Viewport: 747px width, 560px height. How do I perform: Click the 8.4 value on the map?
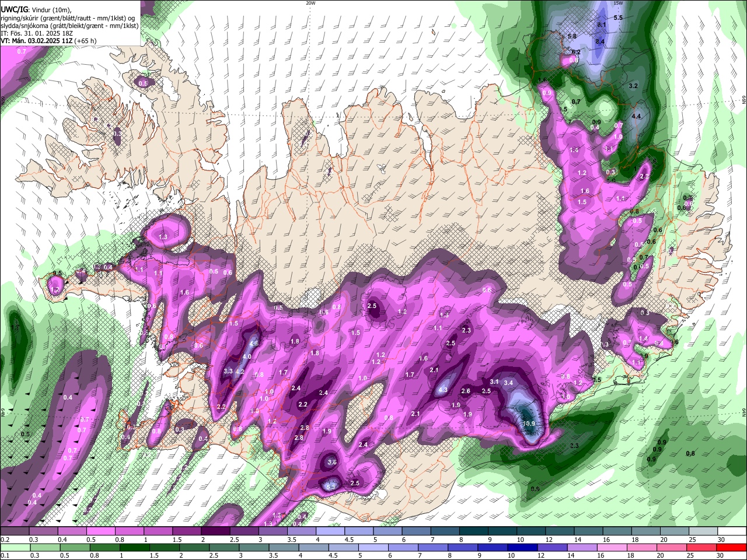point(600,42)
